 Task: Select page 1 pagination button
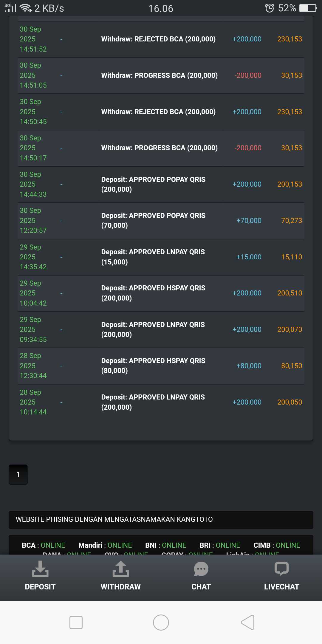(x=18, y=474)
